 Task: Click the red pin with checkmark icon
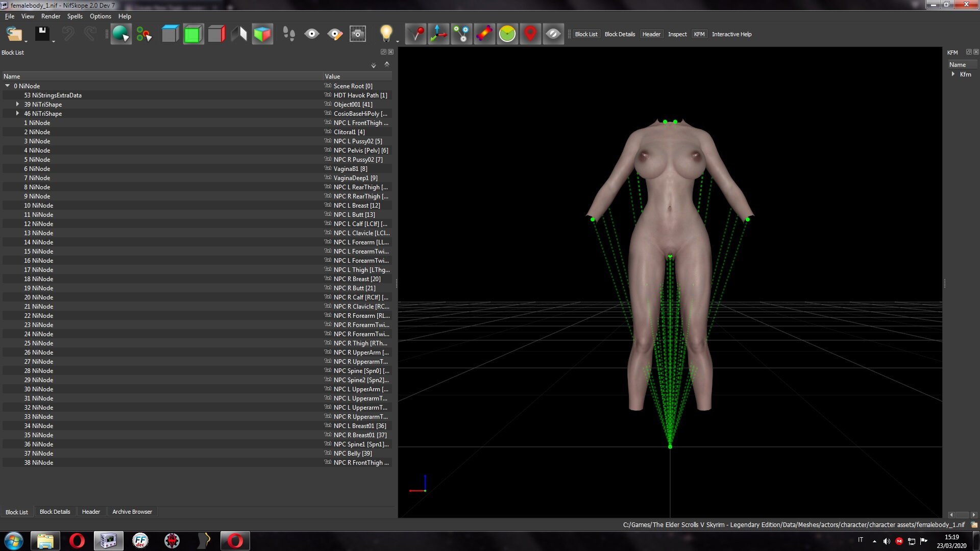click(416, 34)
